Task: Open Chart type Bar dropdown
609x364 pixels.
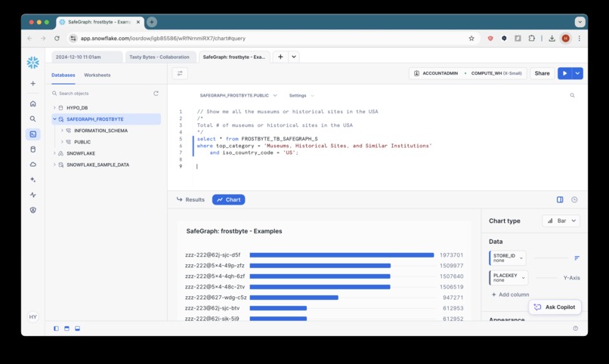Action: [x=561, y=221]
